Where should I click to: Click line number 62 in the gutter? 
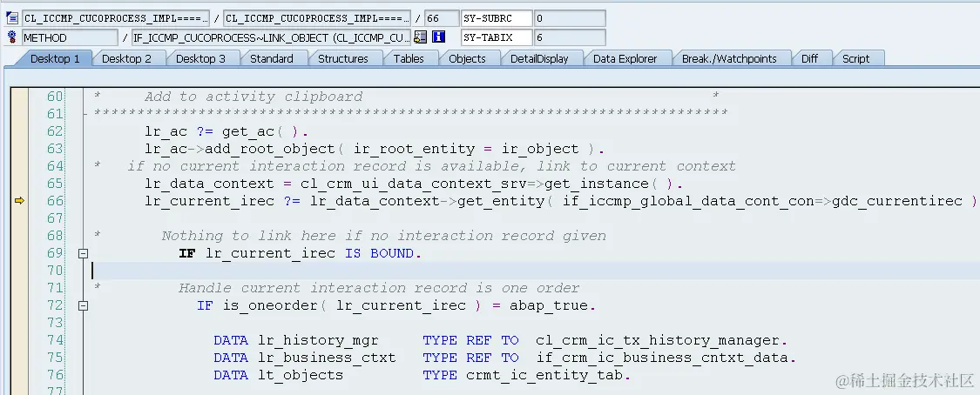55,131
